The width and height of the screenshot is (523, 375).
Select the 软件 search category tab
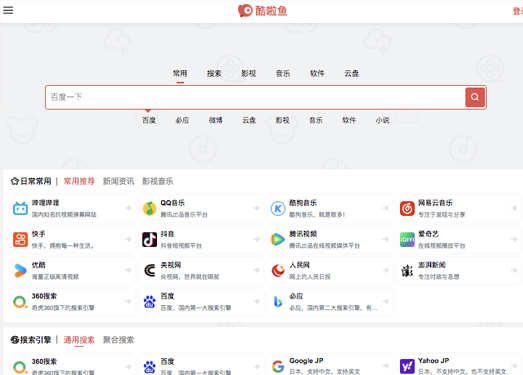[x=317, y=73]
